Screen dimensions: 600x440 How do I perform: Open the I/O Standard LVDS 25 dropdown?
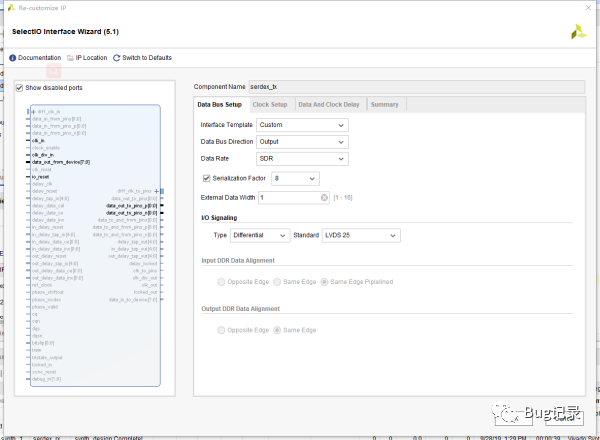(361, 235)
